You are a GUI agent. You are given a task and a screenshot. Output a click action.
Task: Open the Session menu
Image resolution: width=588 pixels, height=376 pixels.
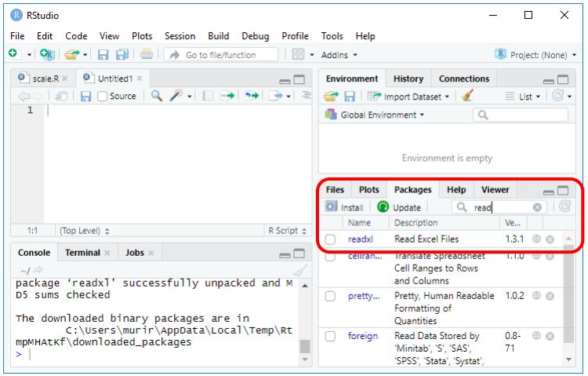pyautogui.click(x=180, y=36)
